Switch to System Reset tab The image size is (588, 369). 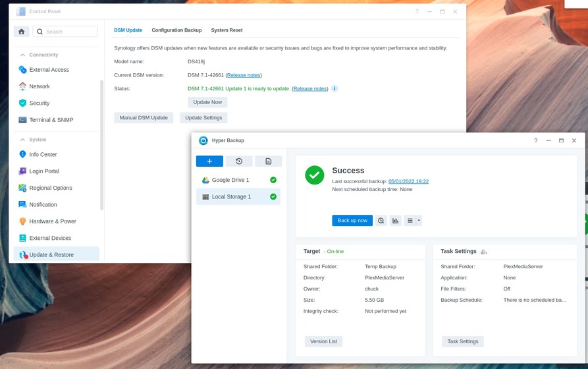click(x=227, y=30)
